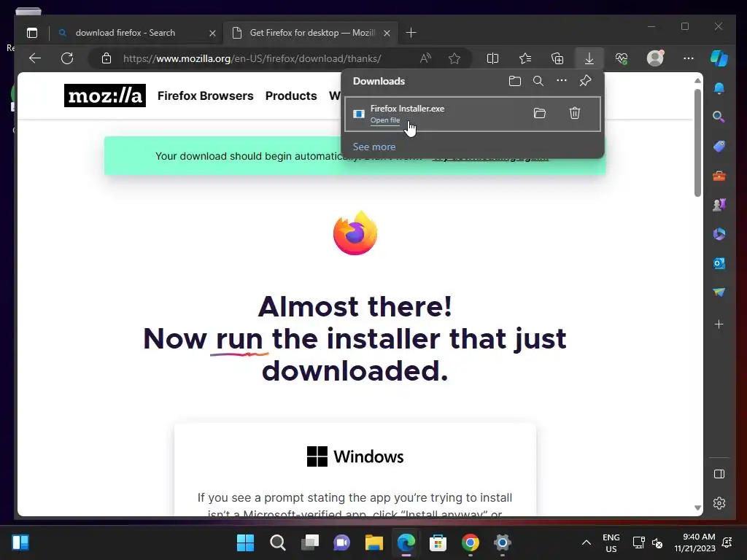
Task: Open sidebar Games chess icon
Action: coord(719,205)
